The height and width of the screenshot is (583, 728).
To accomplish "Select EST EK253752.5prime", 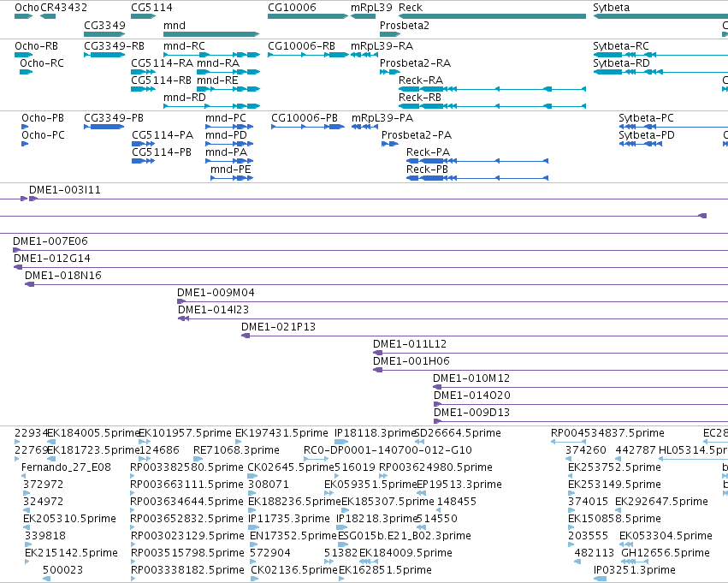I will coord(571,476).
